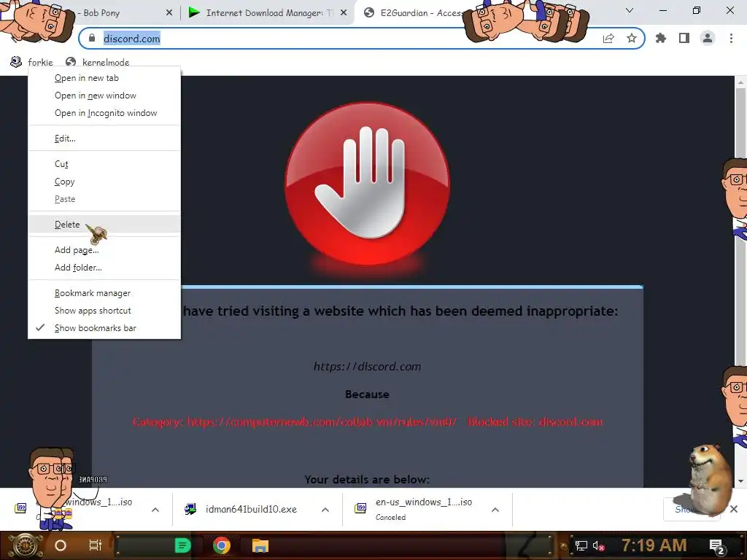Open Bookmark manager from menu
This screenshot has height=560, width=747.
pos(104,293)
